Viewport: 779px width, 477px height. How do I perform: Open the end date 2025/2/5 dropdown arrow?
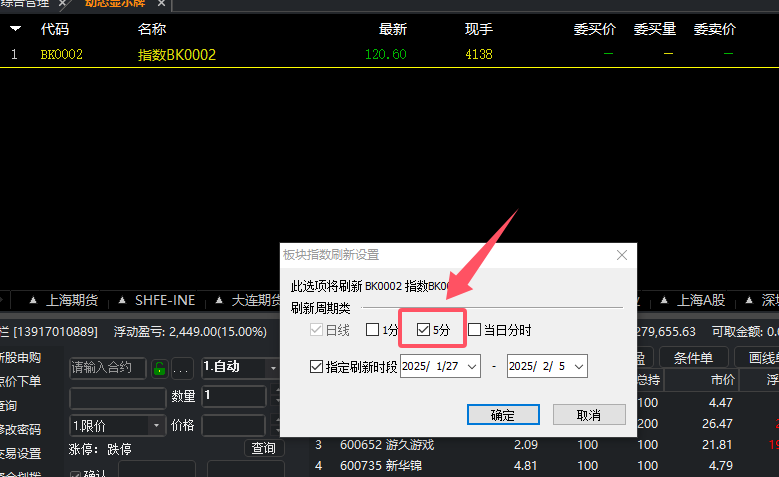[579, 367]
